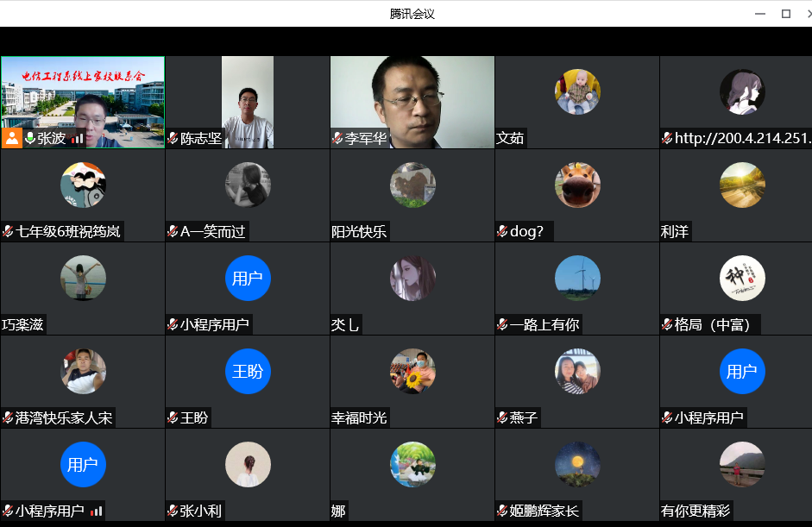Click the blue 王盼 avatar circle
Viewport: 812px width, 527px height.
tap(248, 371)
